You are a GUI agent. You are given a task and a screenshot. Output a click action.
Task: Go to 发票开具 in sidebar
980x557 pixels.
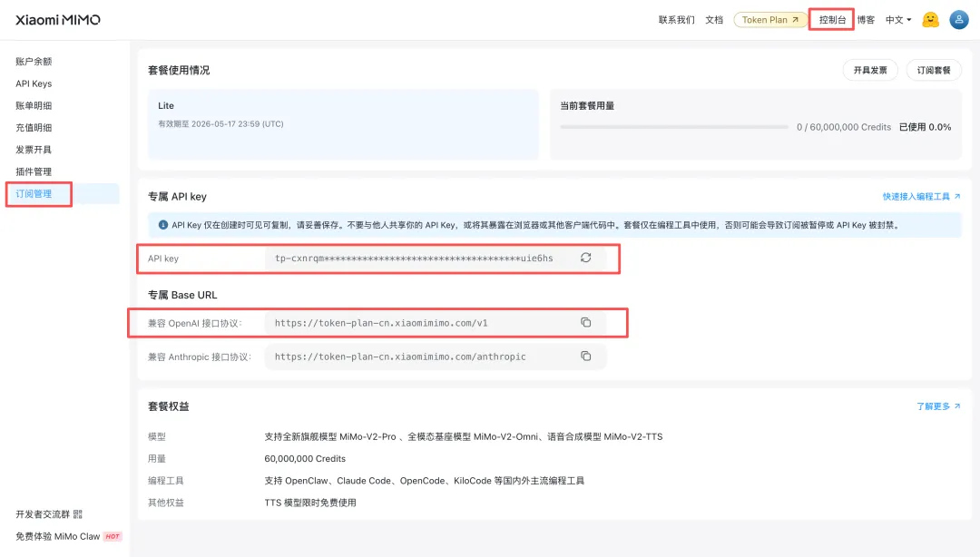point(34,150)
